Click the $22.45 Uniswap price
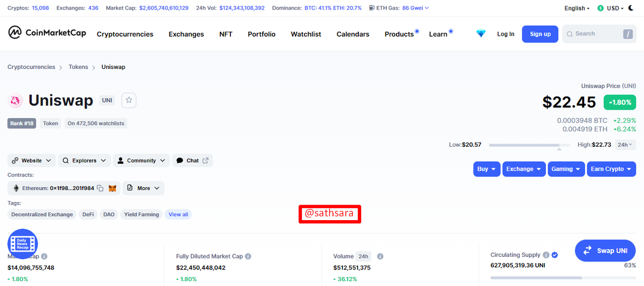Image resolution: width=644 pixels, height=286 pixels. point(569,102)
